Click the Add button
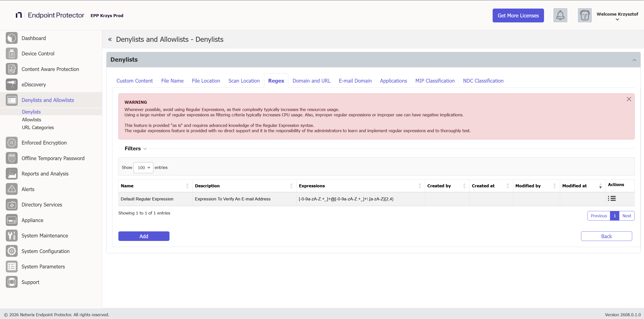 144,236
